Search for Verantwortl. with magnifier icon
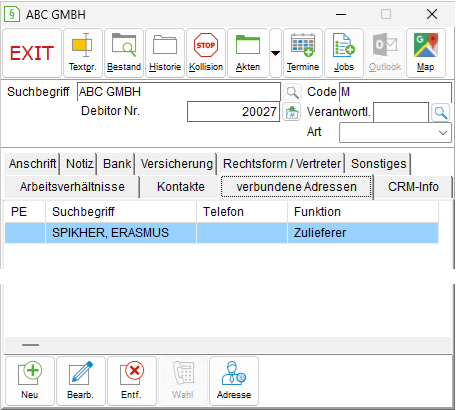The image size is (456, 410). [440, 113]
